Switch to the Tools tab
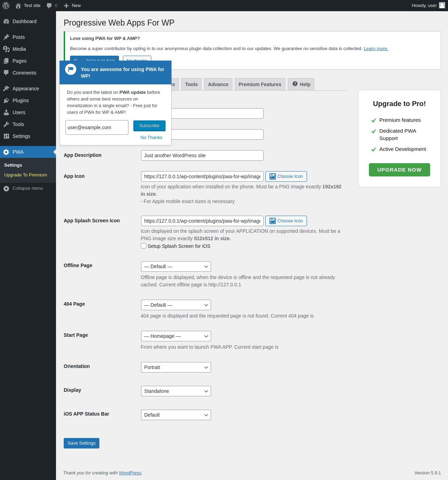Image resolution: width=448 pixels, height=480 pixels. (x=191, y=84)
